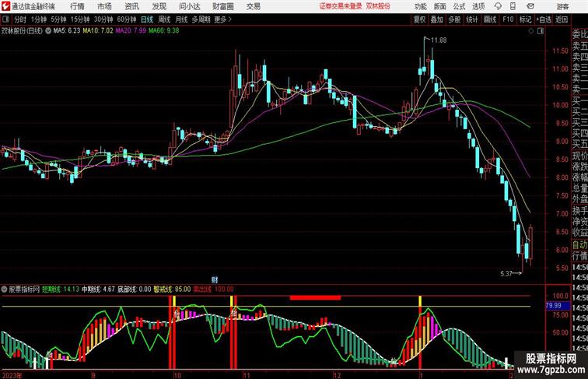Click the 统计 toolbar button

tap(472, 19)
